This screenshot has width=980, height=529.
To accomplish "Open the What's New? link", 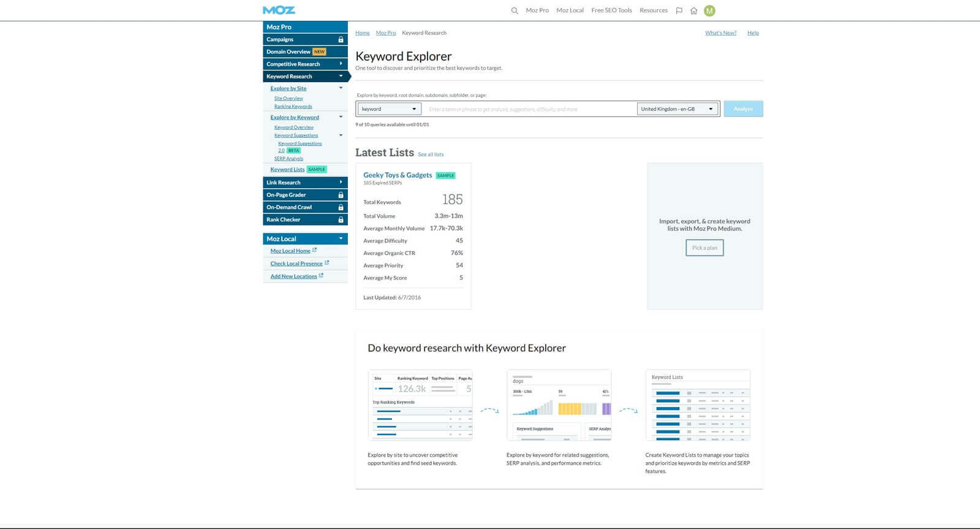I will tap(720, 33).
